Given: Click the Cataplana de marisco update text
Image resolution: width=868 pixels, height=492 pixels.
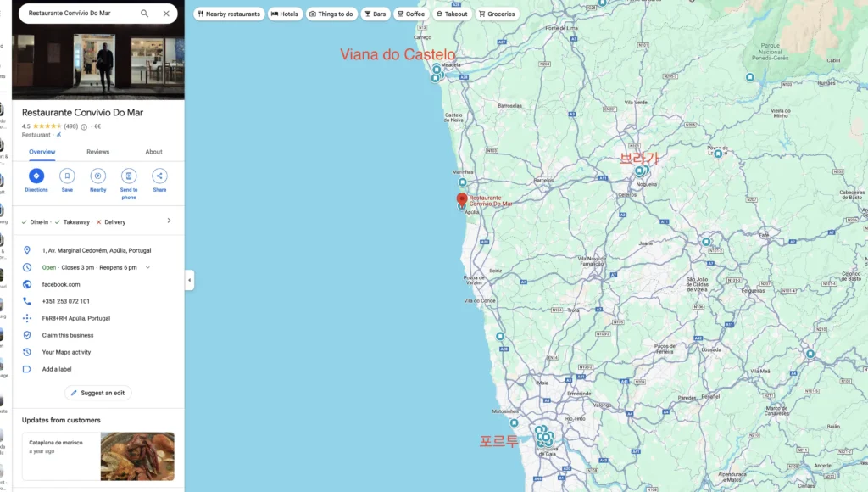Looking at the screenshot, I should 55,443.
